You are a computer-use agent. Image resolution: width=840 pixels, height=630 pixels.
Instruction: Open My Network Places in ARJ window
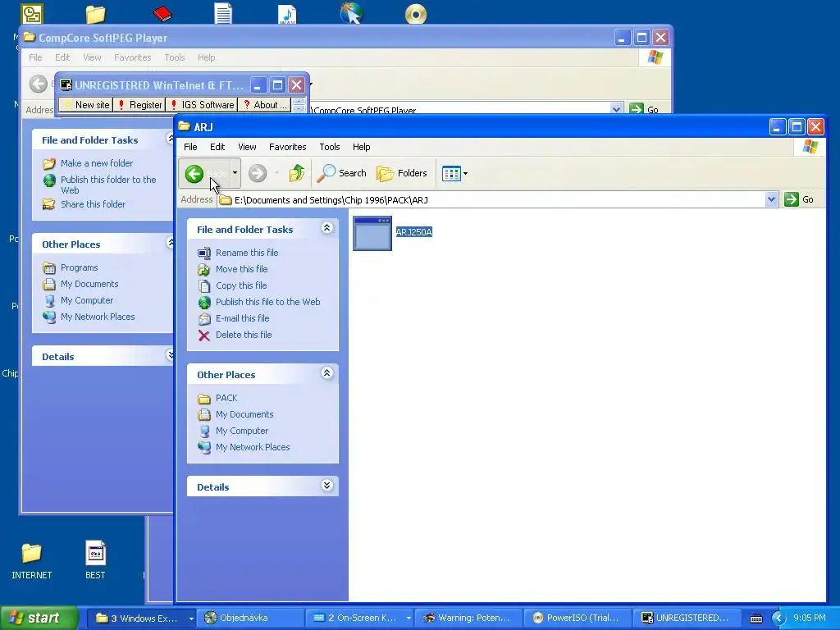click(x=253, y=447)
